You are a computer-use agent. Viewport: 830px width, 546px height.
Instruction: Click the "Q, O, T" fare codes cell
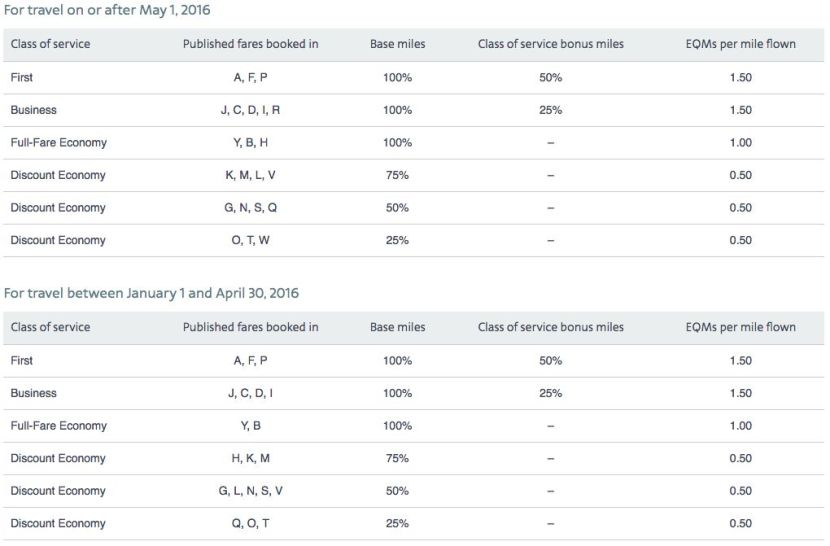(250, 523)
